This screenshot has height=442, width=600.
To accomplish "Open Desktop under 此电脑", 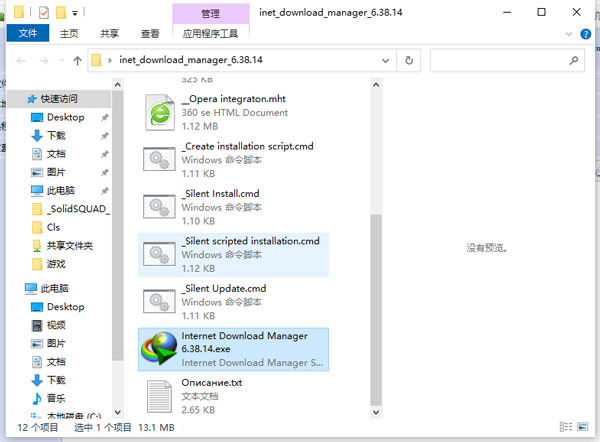I will click(65, 307).
